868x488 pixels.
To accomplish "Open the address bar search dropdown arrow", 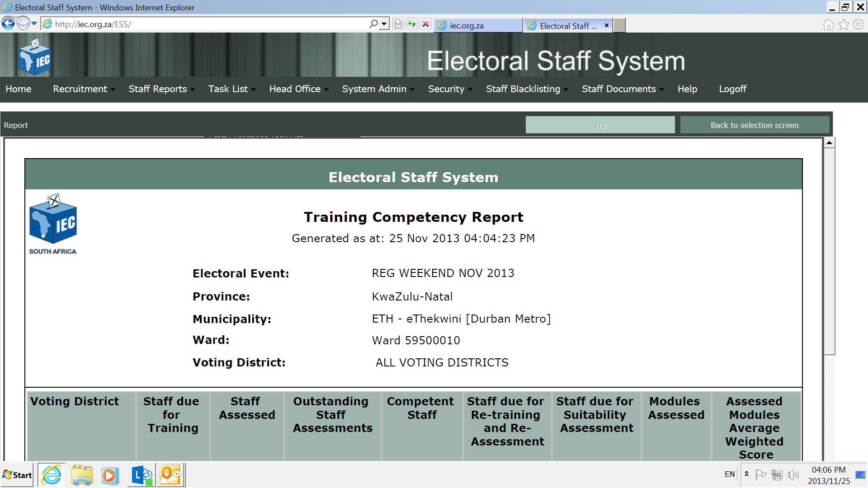I will [x=384, y=24].
